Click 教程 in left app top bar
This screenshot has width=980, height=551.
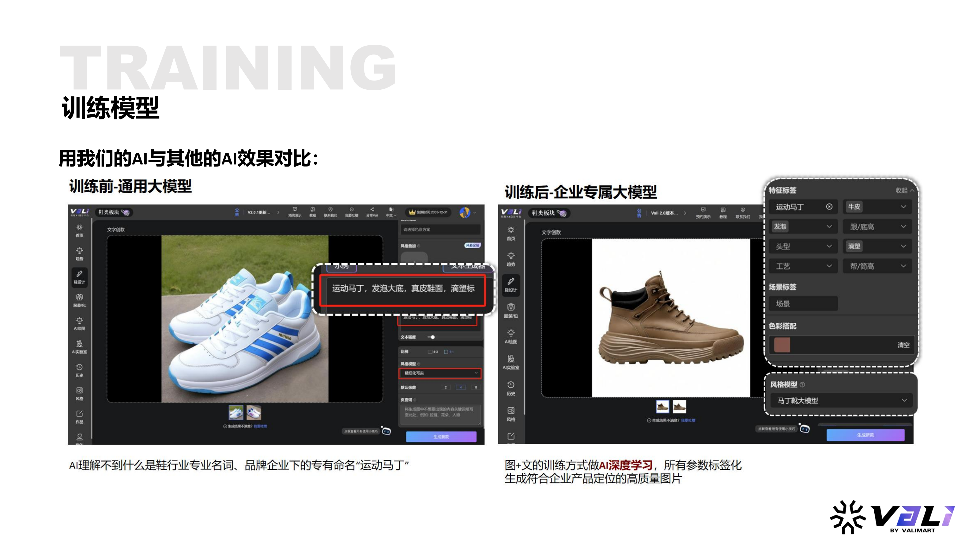tap(312, 212)
